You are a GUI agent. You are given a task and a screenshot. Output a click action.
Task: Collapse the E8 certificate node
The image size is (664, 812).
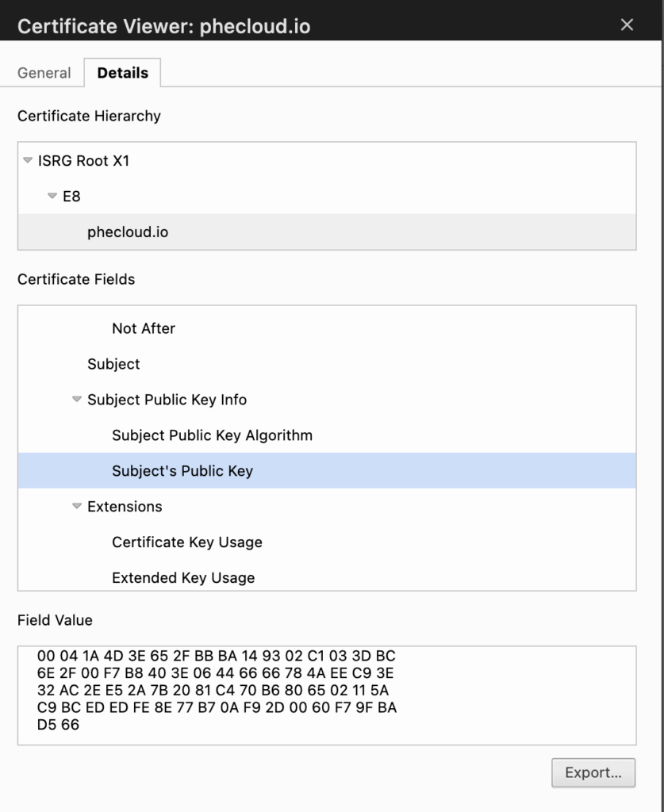[52, 197]
